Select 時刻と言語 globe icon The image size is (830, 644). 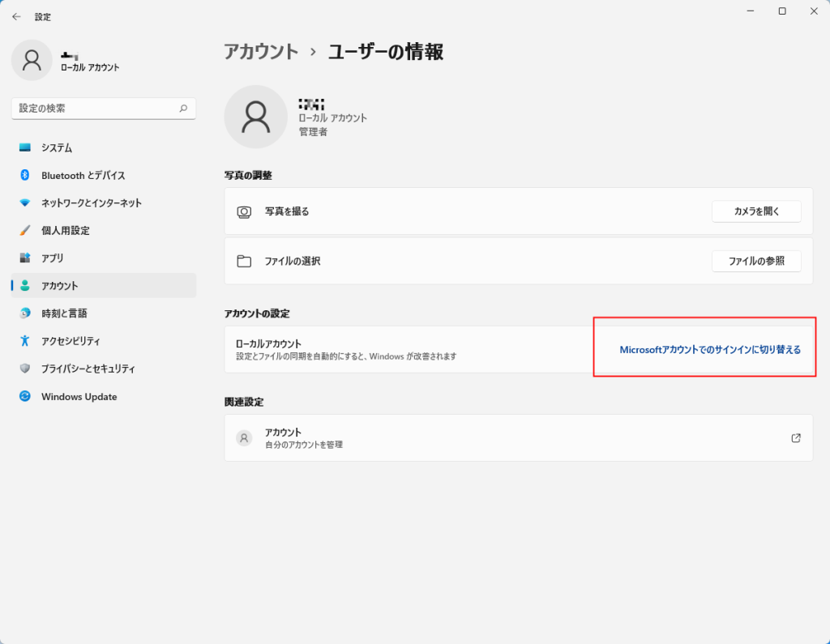[x=25, y=313]
